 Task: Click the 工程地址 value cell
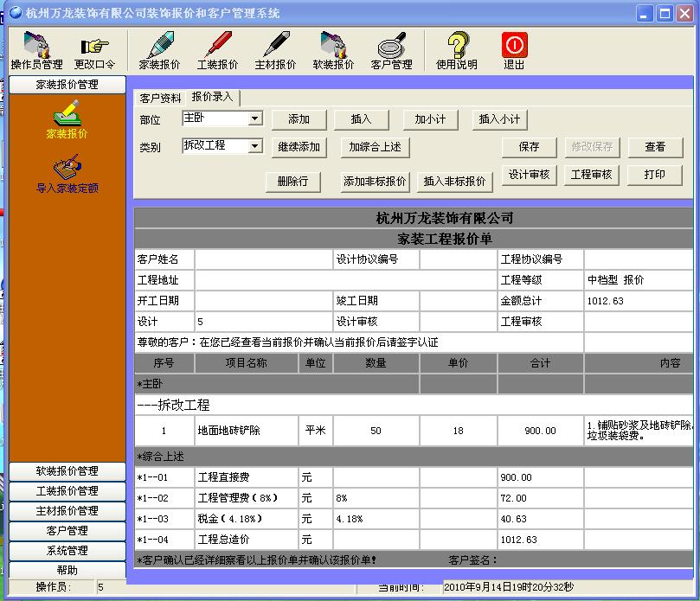tap(345, 280)
